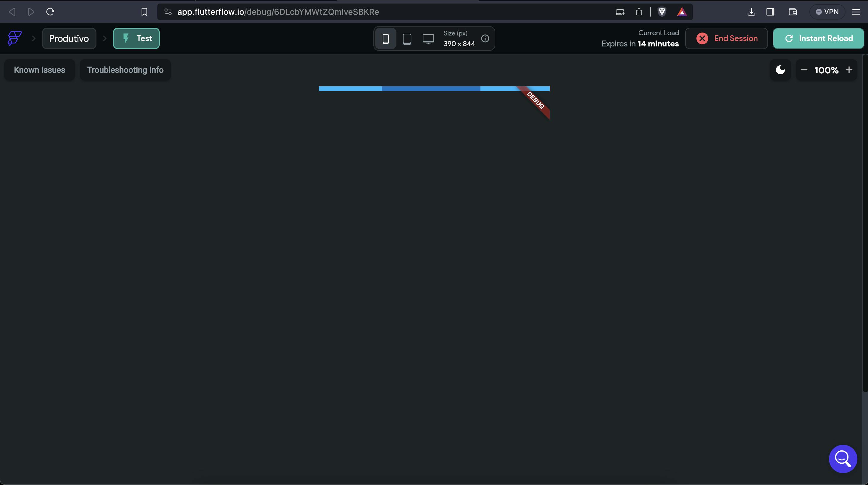The height and width of the screenshot is (485, 868).
Task: Open the Produtivo project breadcrumb
Action: [x=69, y=38]
